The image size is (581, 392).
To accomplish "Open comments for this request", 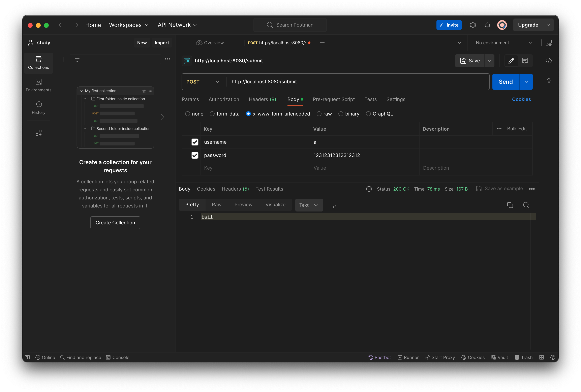I will pos(525,61).
